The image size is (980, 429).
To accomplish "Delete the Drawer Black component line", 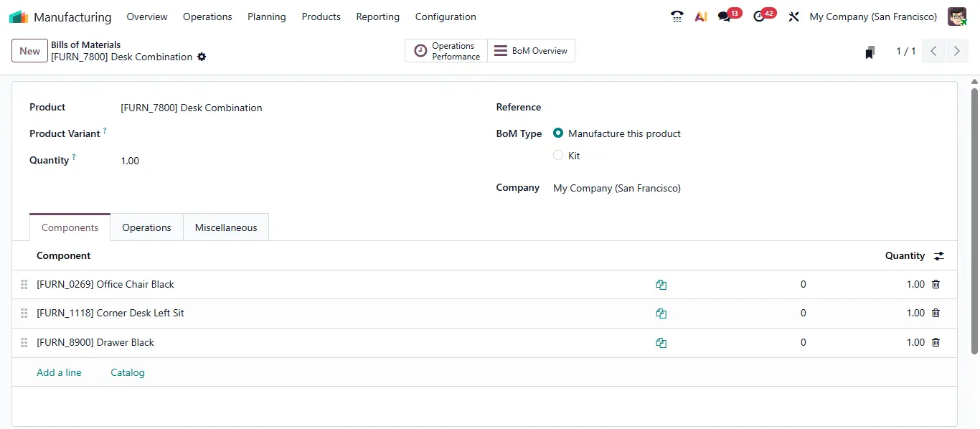I will (x=936, y=342).
